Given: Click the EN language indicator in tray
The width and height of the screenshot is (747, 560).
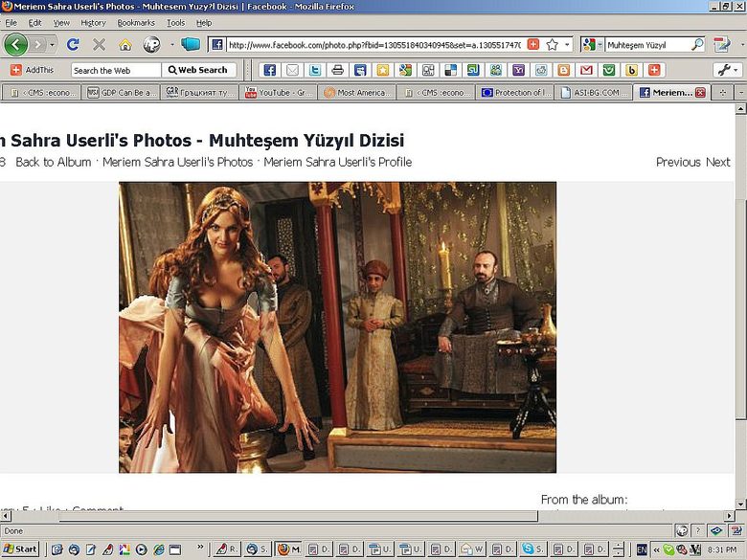Looking at the screenshot, I should tap(642, 549).
